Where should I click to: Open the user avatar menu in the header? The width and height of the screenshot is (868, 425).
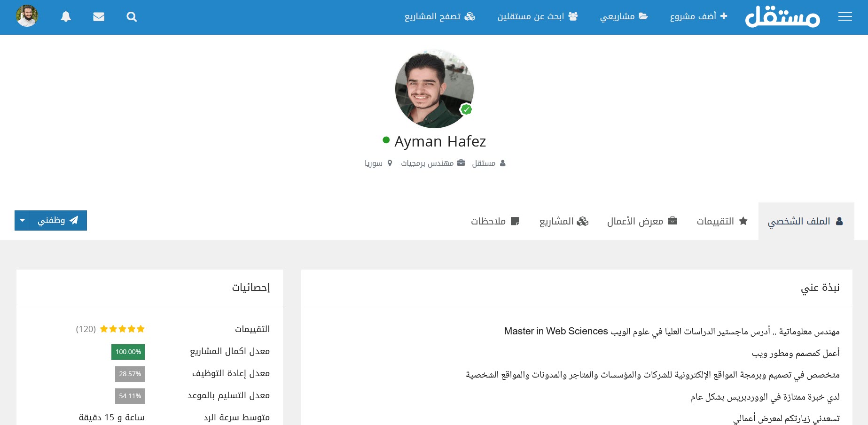(27, 16)
